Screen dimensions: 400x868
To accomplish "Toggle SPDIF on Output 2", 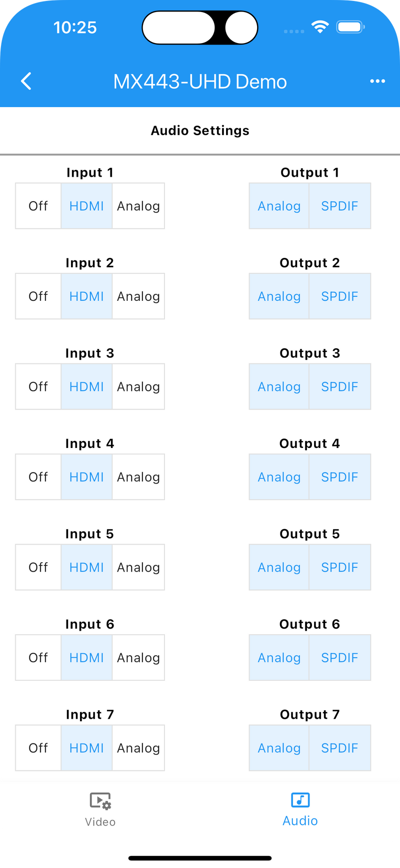I will point(339,296).
